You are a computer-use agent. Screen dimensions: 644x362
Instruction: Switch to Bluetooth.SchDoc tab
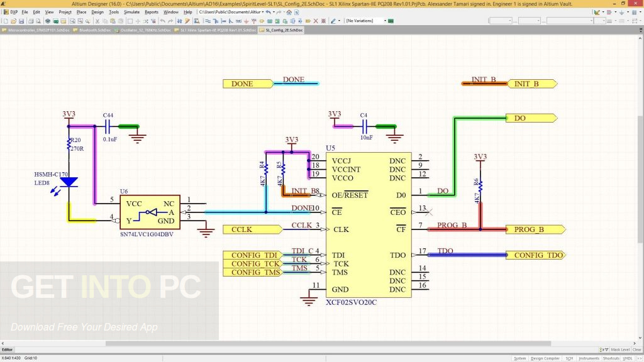click(x=92, y=30)
